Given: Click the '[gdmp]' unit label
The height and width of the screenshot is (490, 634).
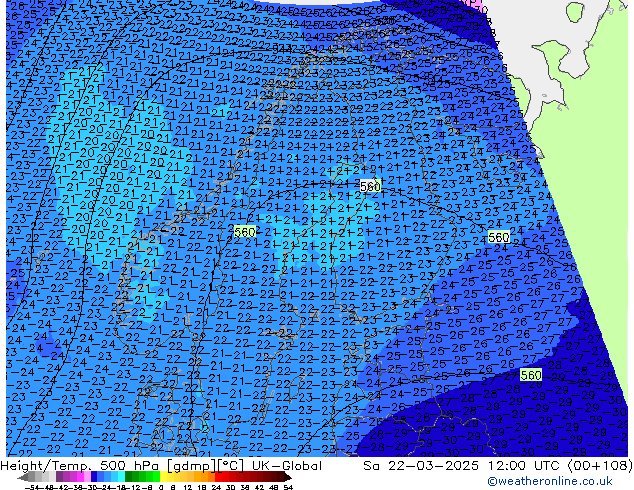Looking at the screenshot, I should click(x=192, y=466).
